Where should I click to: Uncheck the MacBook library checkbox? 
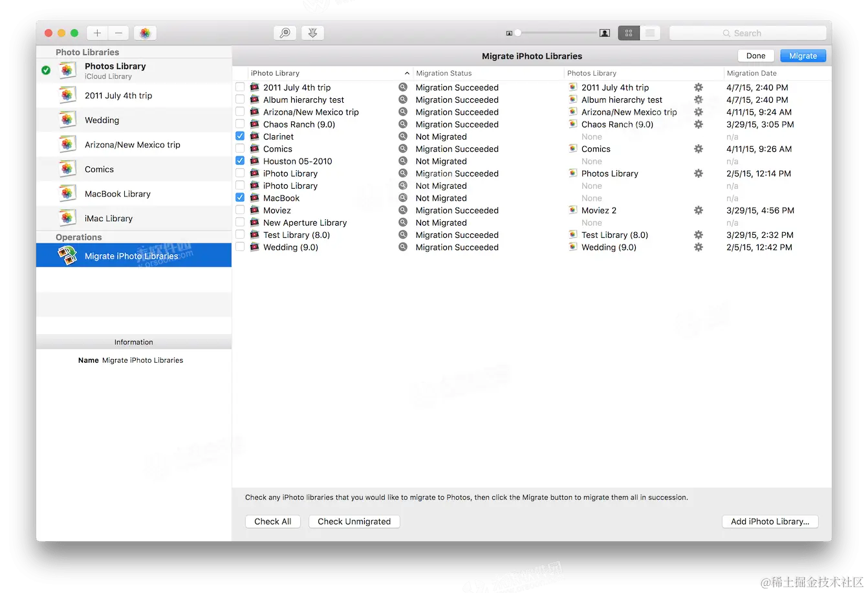(x=240, y=198)
